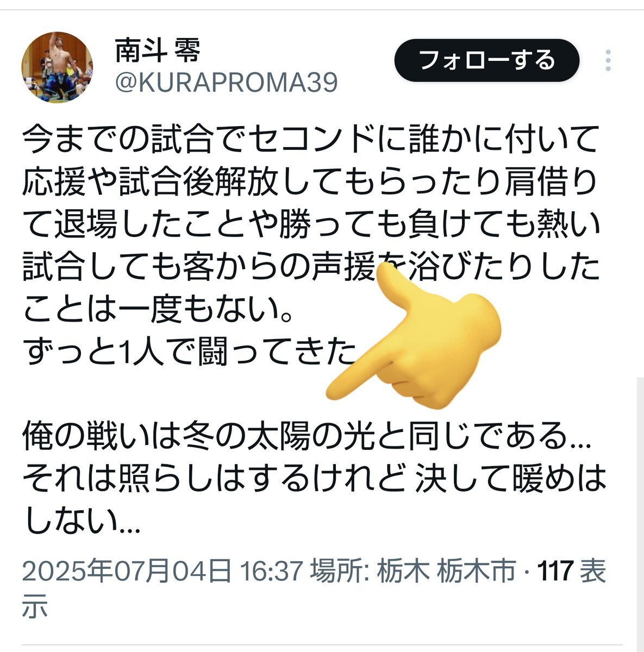The width and height of the screenshot is (644, 652).
Task: Click the bold 117 view count
Action: tap(555, 572)
